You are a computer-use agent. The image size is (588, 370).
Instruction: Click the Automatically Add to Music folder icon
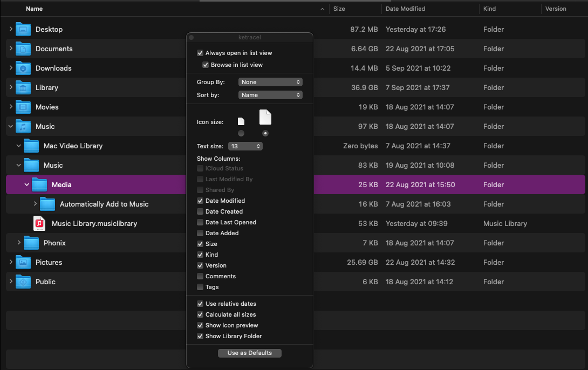tap(47, 204)
